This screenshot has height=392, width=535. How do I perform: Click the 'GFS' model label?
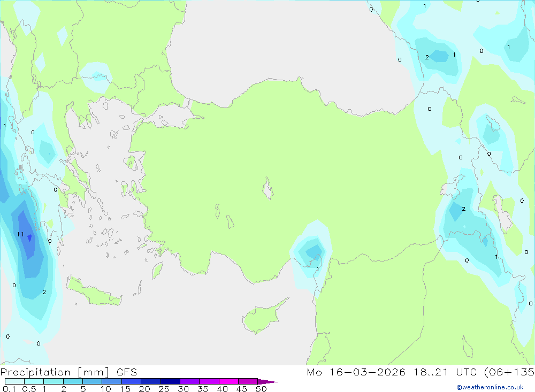127,372
